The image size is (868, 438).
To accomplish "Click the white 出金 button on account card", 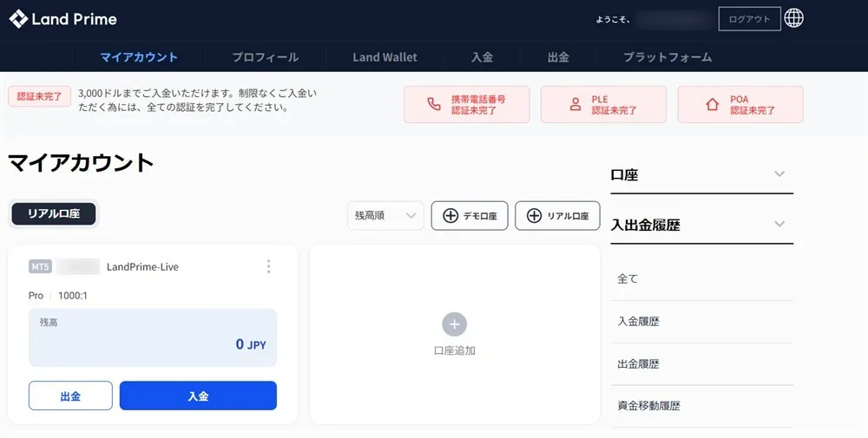I will (70, 396).
